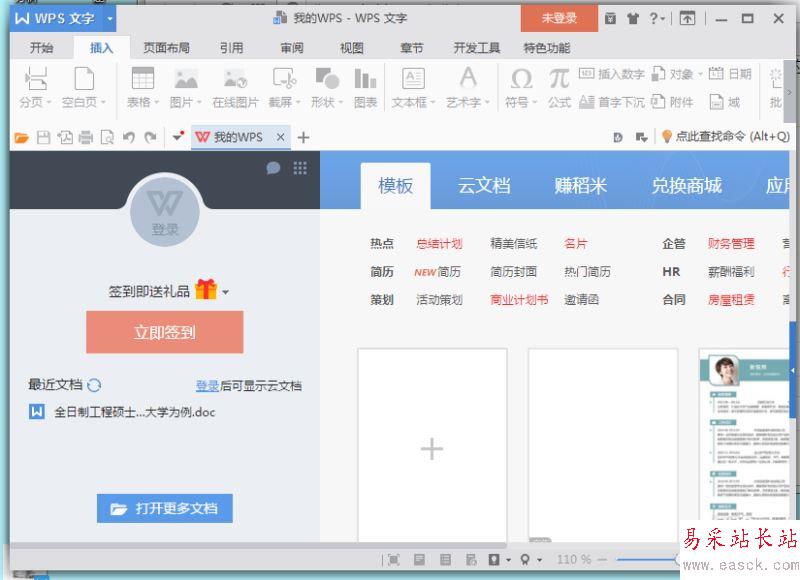This screenshot has width=800, height=580.
Task: Select the 云文档 tab
Action: pos(484,186)
